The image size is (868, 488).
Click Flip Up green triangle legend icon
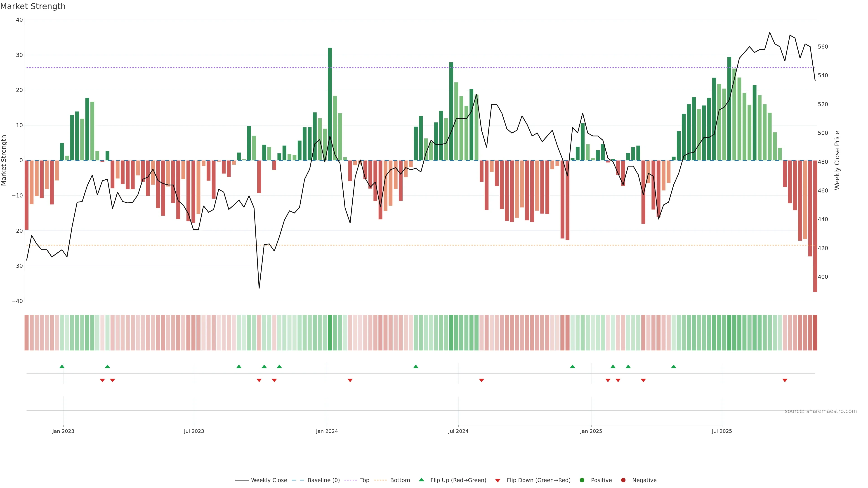421,480
